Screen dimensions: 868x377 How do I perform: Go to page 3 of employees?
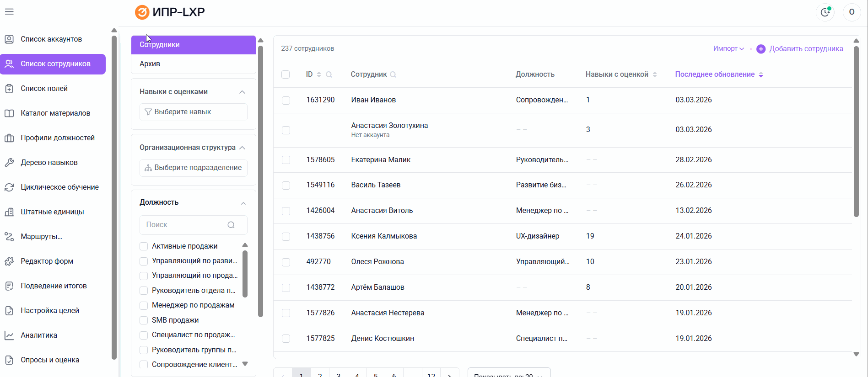pos(339,374)
